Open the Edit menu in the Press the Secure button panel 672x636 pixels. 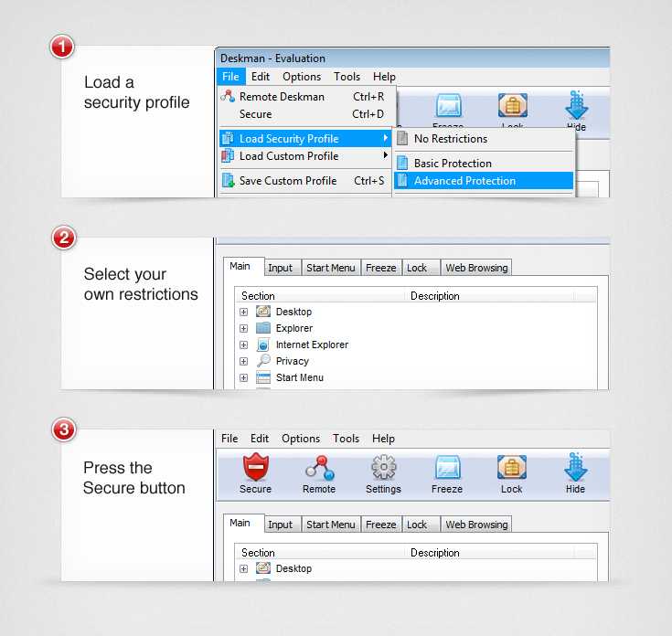pyautogui.click(x=260, y=439)
